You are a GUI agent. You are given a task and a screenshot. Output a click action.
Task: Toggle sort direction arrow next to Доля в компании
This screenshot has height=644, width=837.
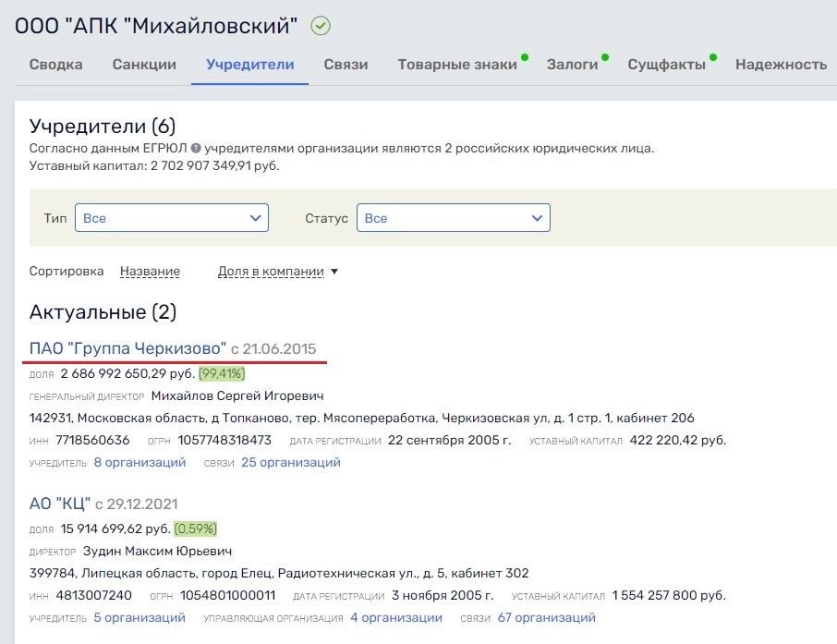pyautogui.click(x=334, y=272)
